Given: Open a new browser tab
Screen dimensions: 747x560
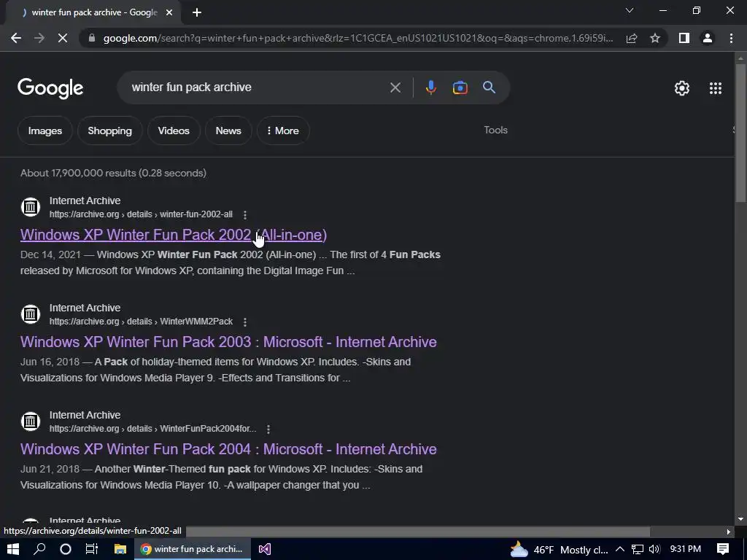Looking at the screenshot, I should (x=197, y=12).
